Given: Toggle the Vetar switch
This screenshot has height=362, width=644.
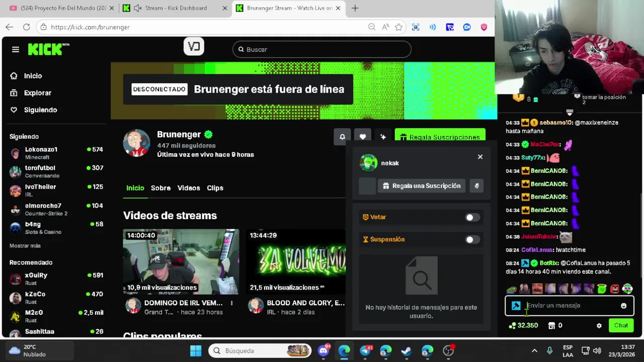Looking at the screenshot, I should pyautogui.click(x=472, y=217).
